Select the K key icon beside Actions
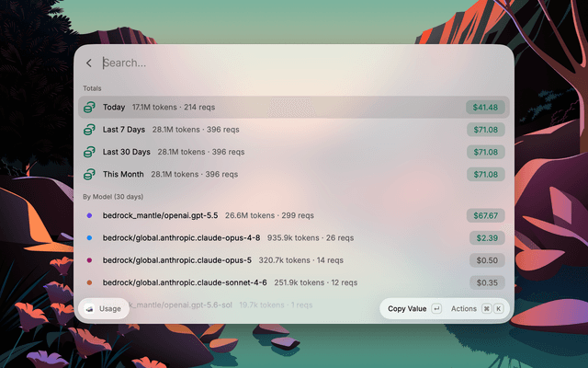 coord(498,309)
